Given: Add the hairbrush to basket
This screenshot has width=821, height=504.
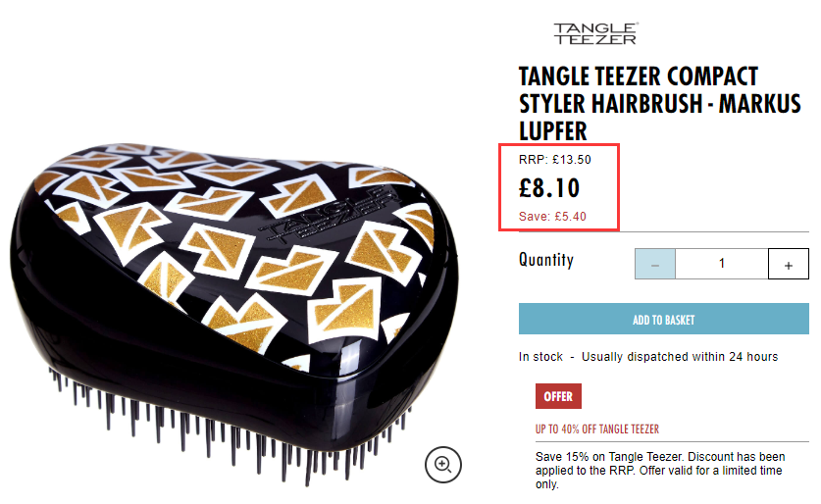Looking at the screenshot, I should click(x=663, y=319).
